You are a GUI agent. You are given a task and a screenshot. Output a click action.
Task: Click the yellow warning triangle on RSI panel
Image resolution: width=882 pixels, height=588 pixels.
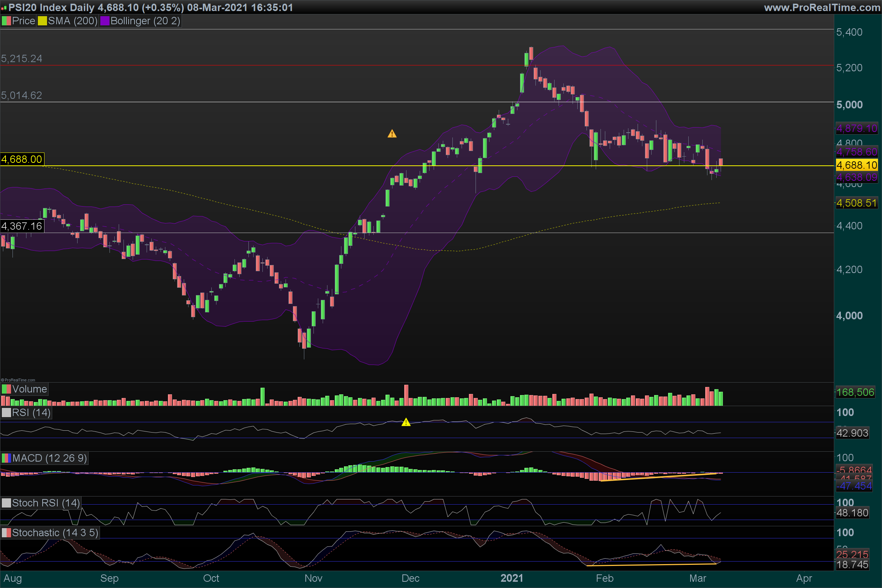[x=406, y=423]
